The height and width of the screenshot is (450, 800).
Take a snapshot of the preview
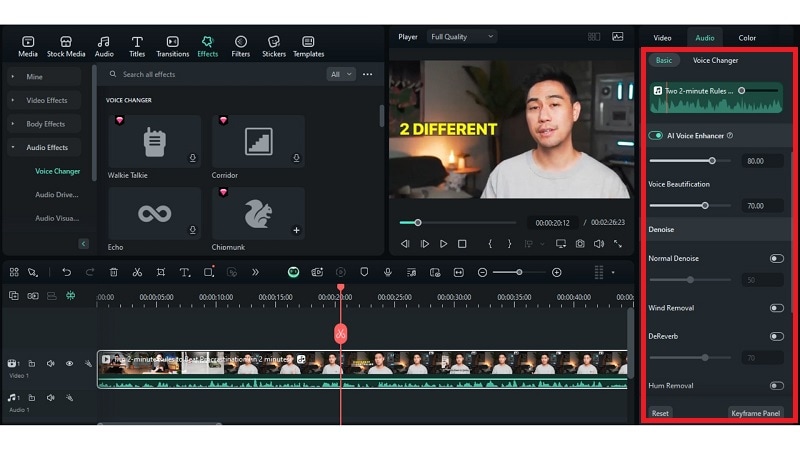[580, 244]
